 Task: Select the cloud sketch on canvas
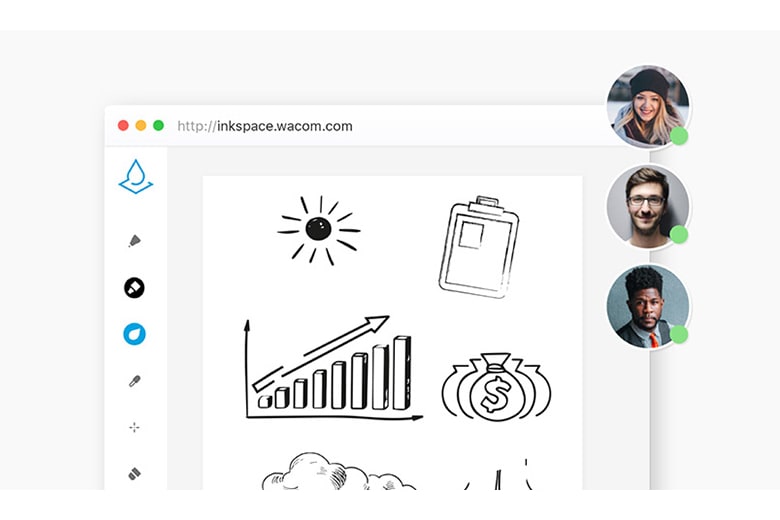338,471
